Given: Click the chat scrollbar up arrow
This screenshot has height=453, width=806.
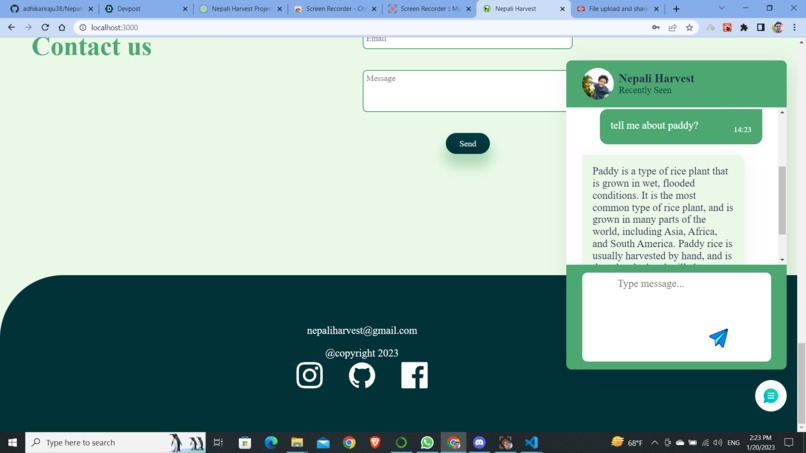Looking at the screenshot, I should [782, 113].
